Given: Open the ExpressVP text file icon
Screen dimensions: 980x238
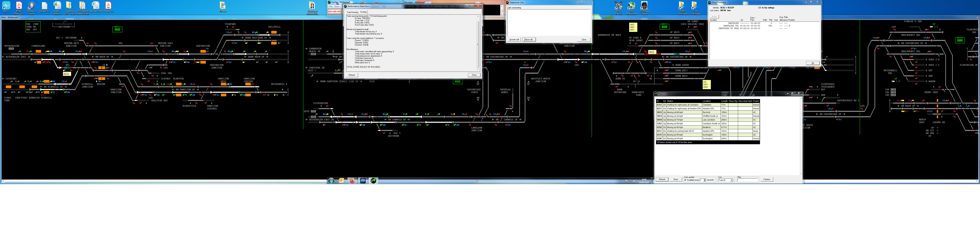Looking at the screenshot, I should tap(45, 7).
